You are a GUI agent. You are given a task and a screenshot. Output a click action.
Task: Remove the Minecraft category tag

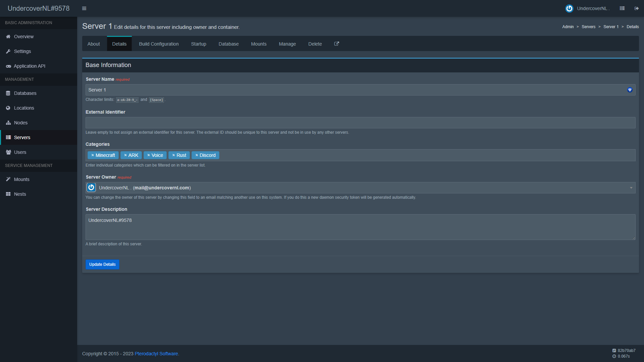point(93,155)
